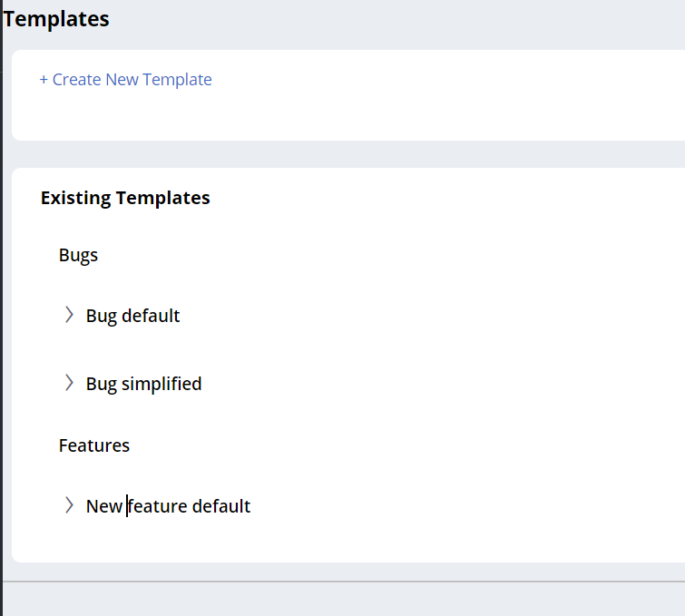Select the Bug default template name
Screen dimensions: 685x616
click(x=133, y=316)
